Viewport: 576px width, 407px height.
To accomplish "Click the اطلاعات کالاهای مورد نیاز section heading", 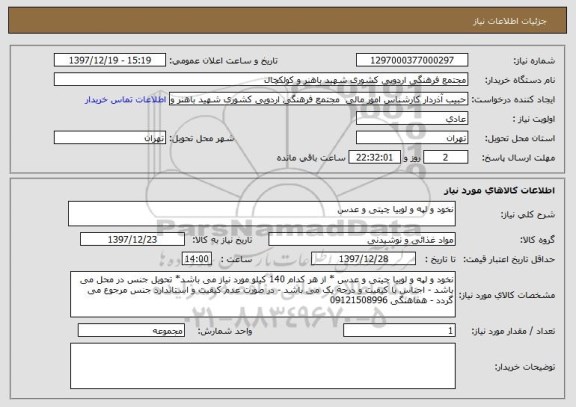I will click(x=499, y=190).
